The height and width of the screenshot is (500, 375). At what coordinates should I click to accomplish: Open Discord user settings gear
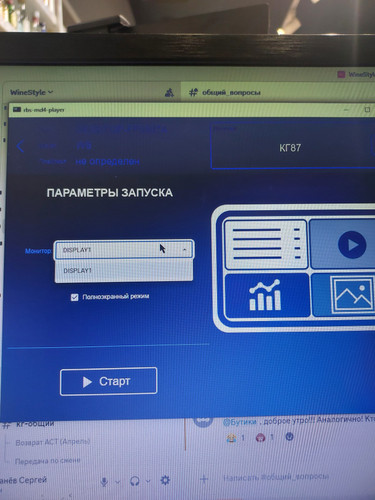pyautogui.click(x=165, y=480)
